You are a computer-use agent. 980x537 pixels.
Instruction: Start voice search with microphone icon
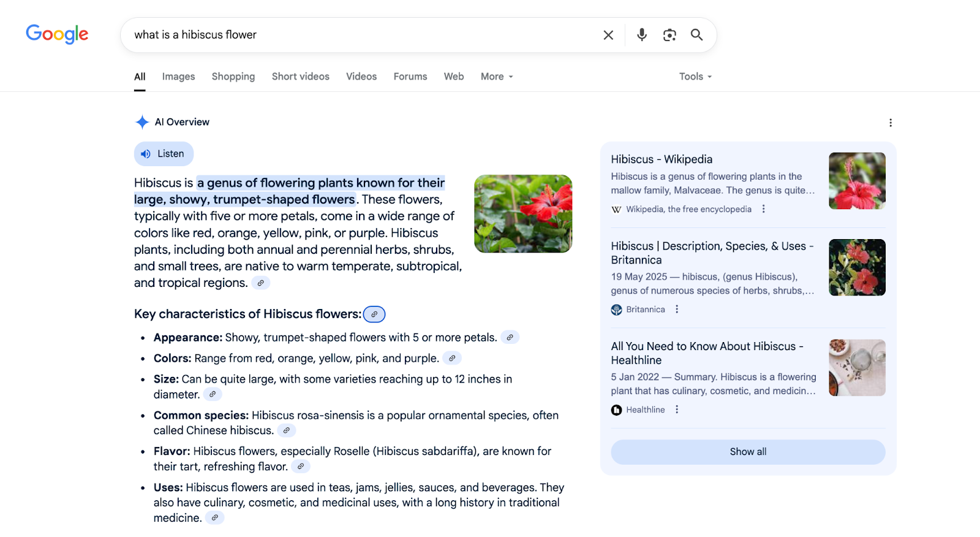(641, 35)
